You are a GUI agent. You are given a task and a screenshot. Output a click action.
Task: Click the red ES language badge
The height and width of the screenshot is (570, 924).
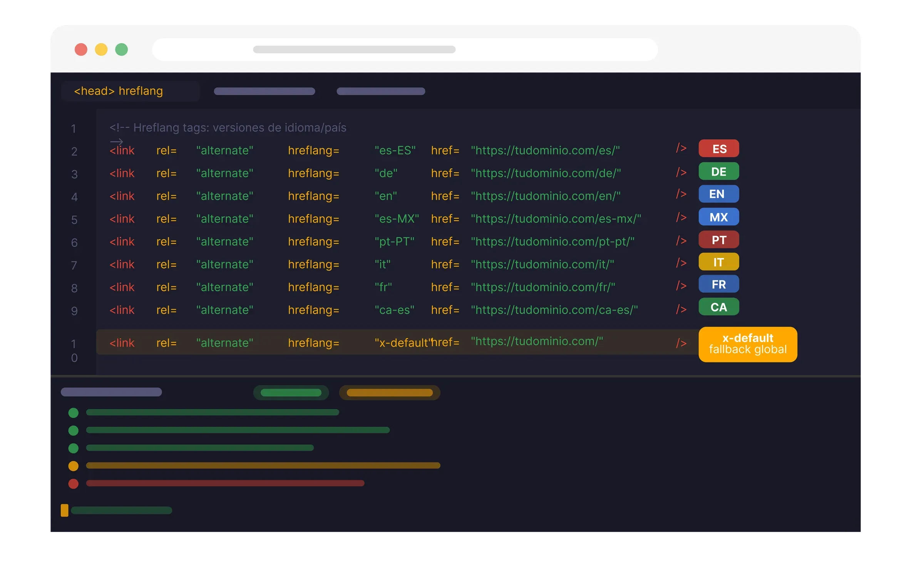tap(718, 149)
